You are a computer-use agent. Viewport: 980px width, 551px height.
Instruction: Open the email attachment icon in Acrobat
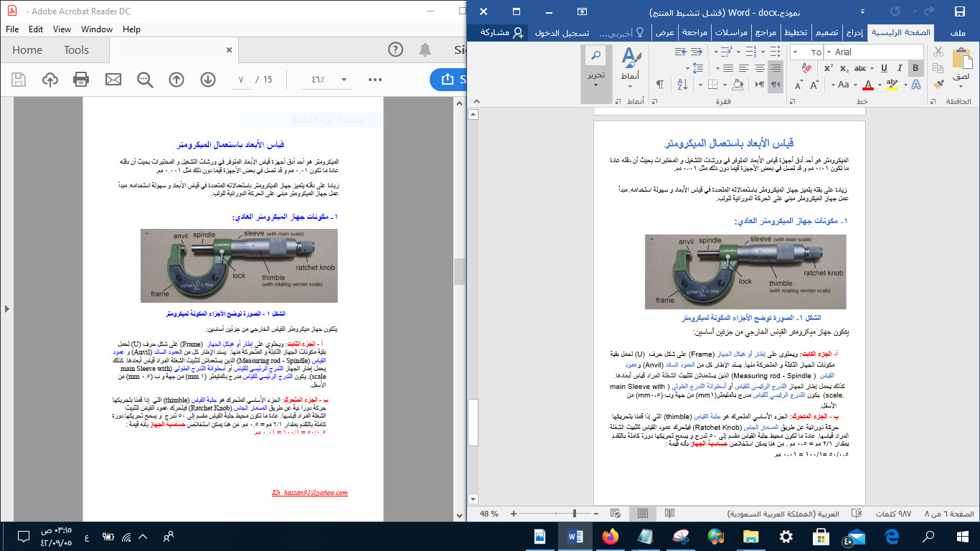113,80
